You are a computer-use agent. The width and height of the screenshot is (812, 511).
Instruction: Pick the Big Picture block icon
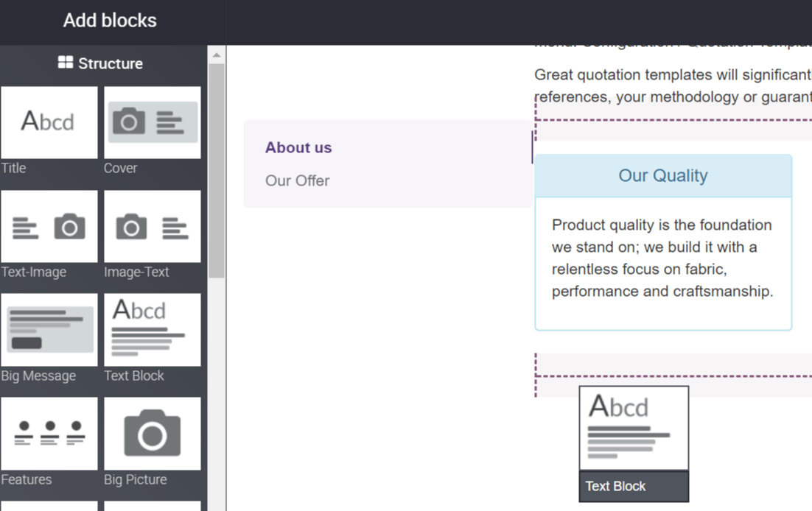(x=153, y=434)
